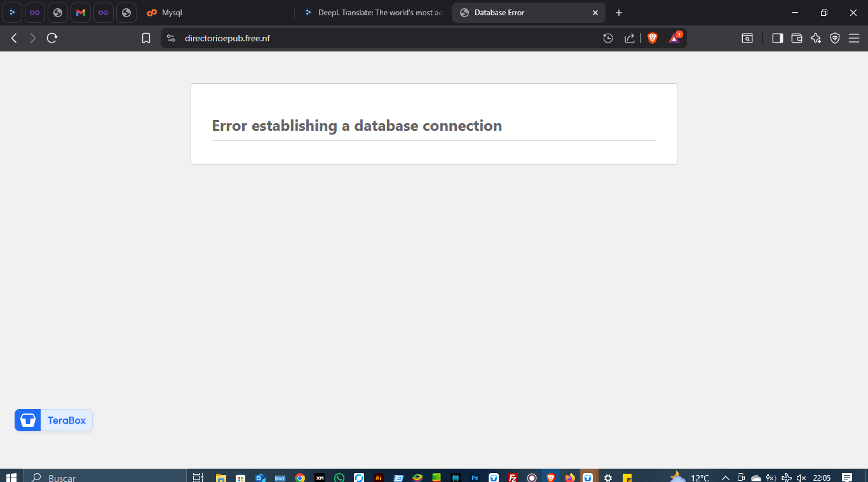Mute or unmute the system volume icon
Viewport: 868px width, 482px height.
pos(801,478)
